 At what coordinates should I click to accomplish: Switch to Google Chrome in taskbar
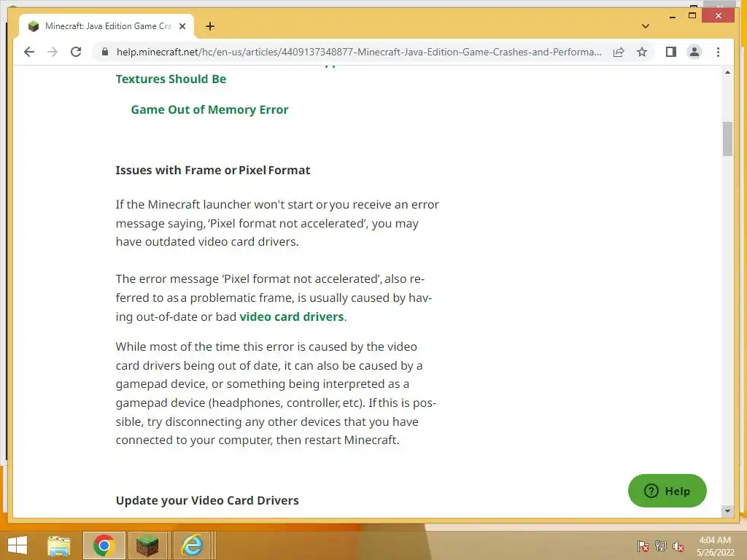point(104,545)
